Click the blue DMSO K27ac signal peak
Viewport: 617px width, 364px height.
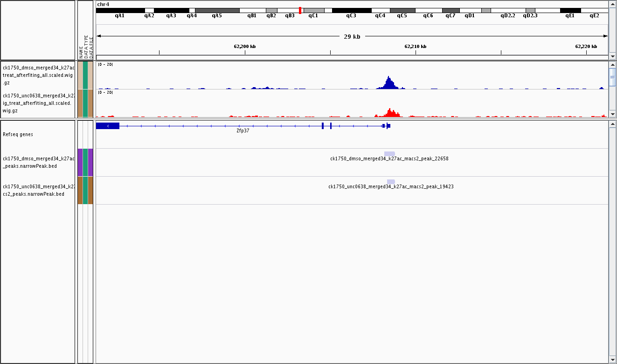coord(388,83)
